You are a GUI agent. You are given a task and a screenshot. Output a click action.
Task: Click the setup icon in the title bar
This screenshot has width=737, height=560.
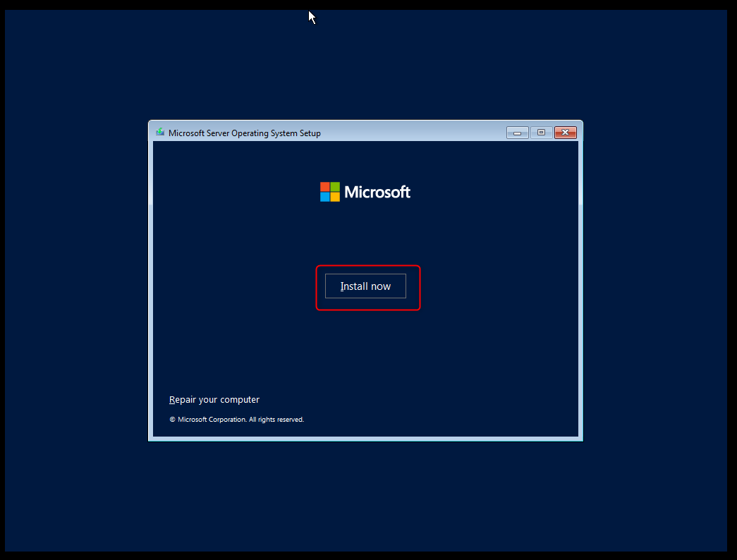coord(160,132)
